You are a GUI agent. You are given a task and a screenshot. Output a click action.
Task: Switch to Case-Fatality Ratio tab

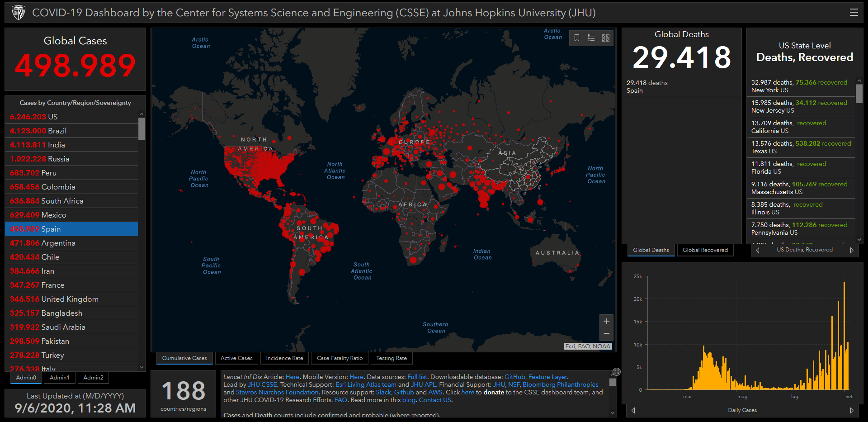tap(340, 358)
